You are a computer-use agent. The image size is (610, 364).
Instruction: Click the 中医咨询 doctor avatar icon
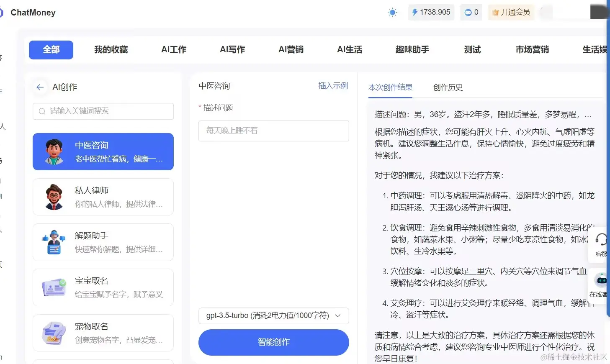coord(54,151)
